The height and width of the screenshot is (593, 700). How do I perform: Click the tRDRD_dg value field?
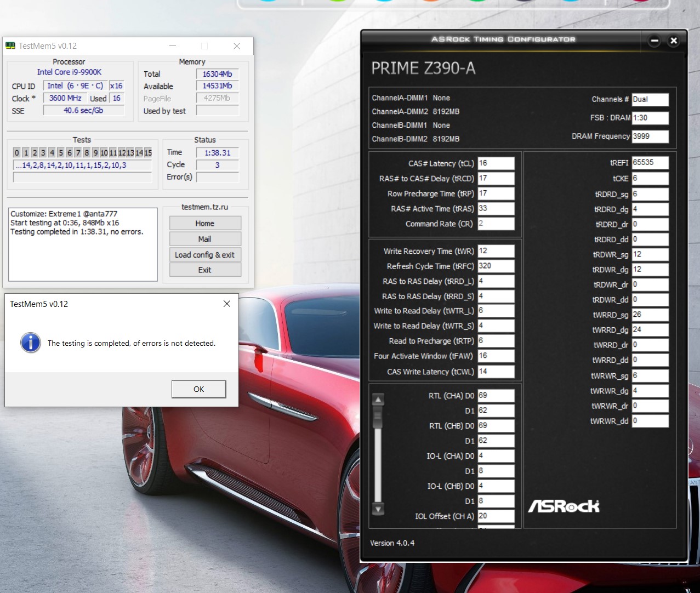[x=650, y=209]
